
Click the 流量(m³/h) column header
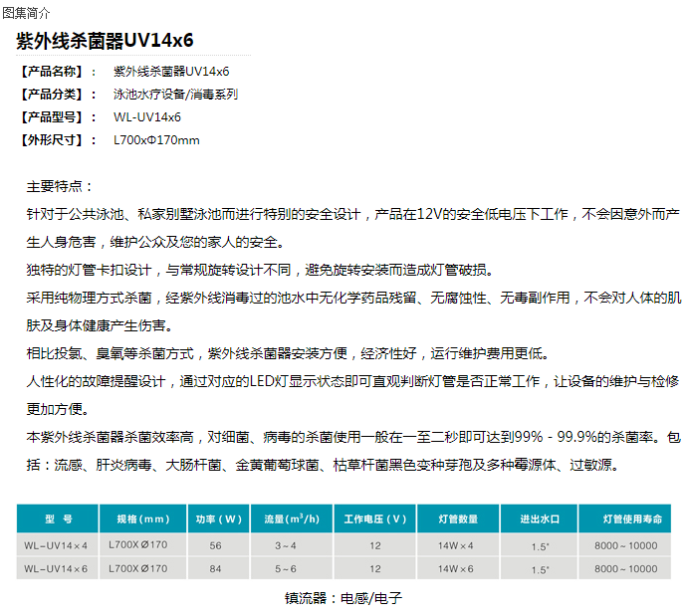(291, 518)
